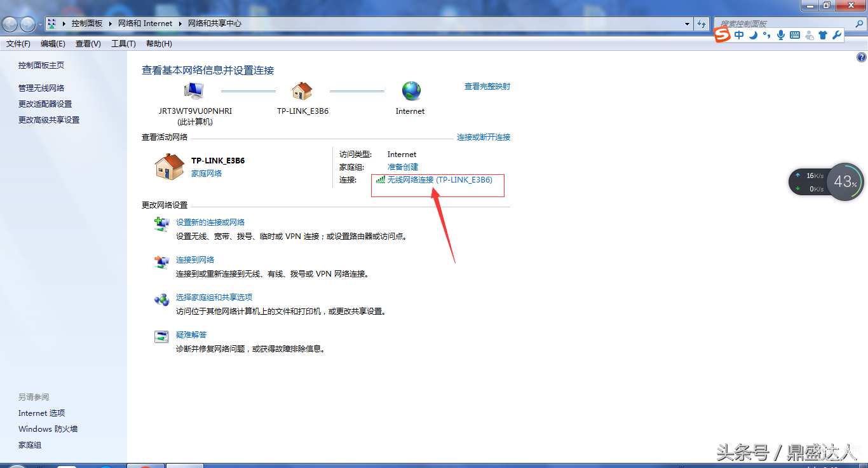
Task: Open the recent pages dropdown beside forward button
Action: coord(41,24)
